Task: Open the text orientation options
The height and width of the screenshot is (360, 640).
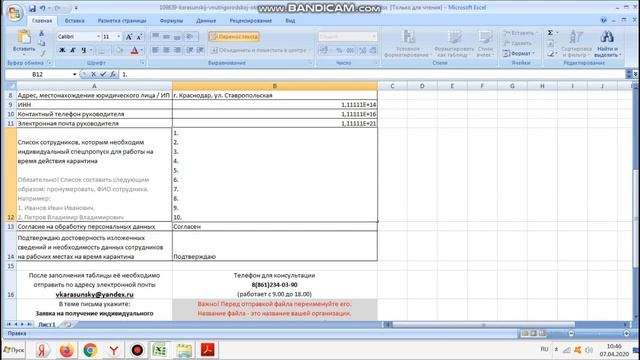Action: pyautogui.click(x=191, y=37)
